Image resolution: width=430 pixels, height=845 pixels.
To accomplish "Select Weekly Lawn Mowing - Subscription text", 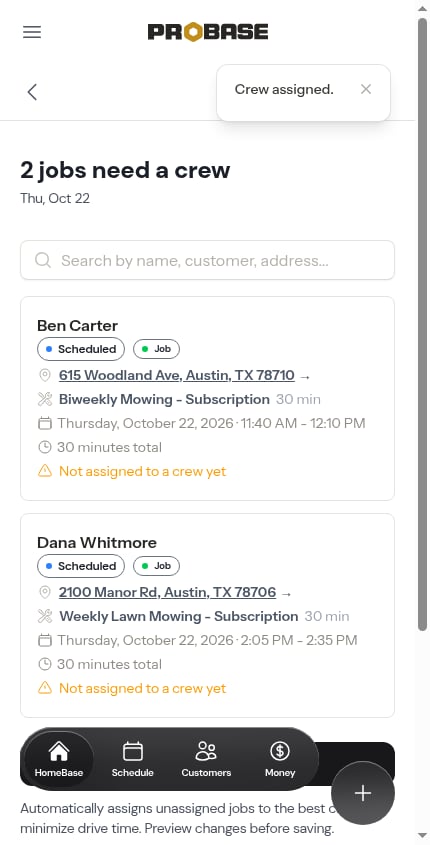I will (178, 616).
